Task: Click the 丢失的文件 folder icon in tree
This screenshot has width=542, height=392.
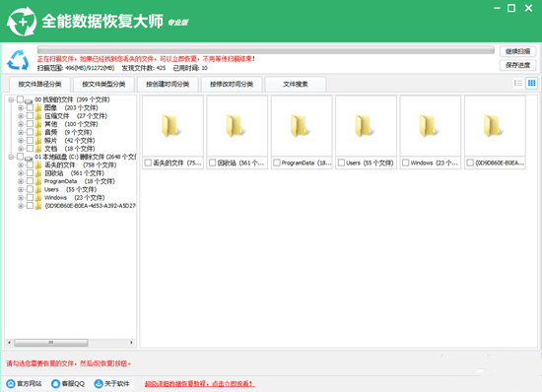Action: click(x=38, y=165)
